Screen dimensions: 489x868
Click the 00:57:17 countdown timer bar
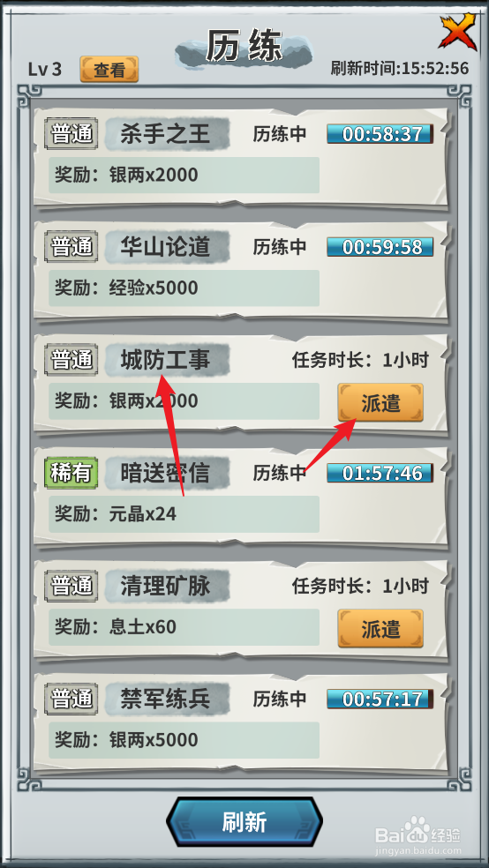click(380, 699)
